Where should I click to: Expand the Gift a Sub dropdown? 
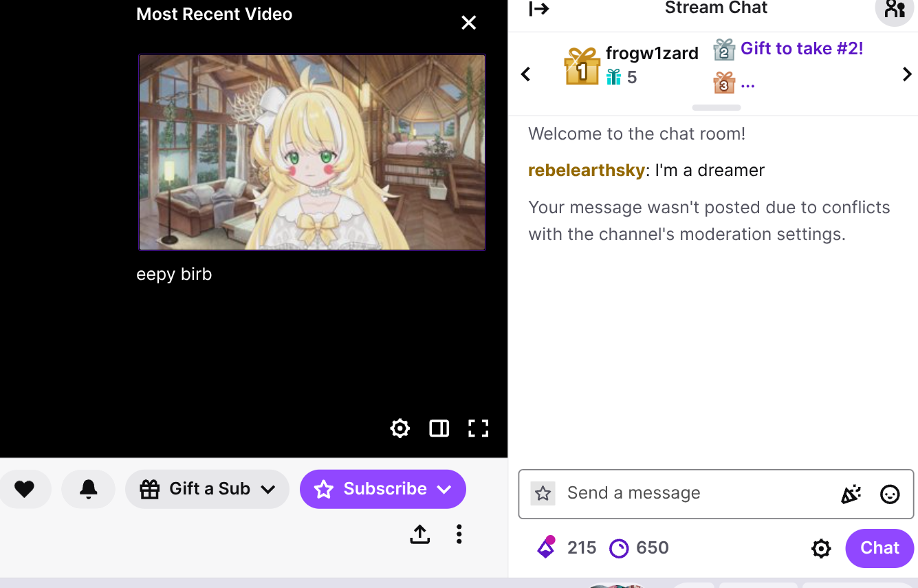point(207,489)
